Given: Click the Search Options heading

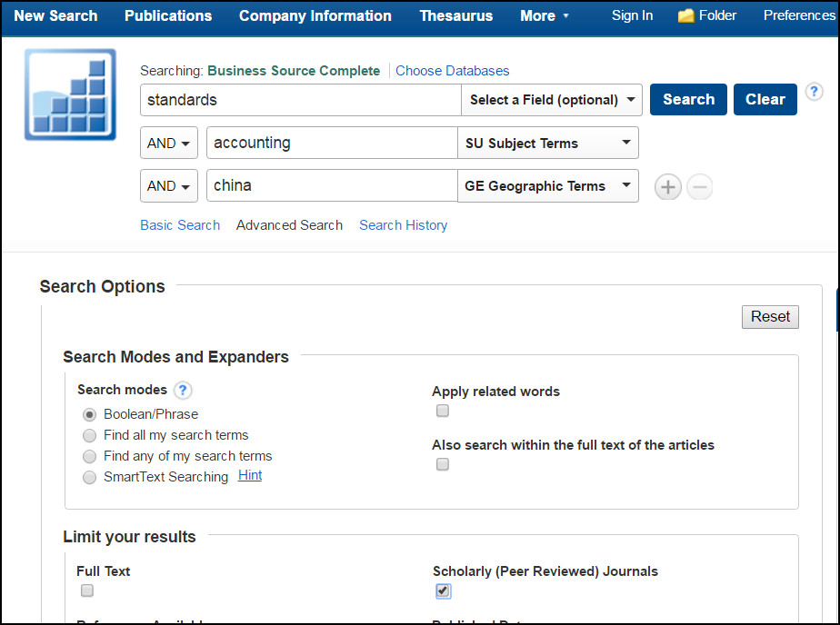Looking at the screenshot, I should (x=103, y=286).
